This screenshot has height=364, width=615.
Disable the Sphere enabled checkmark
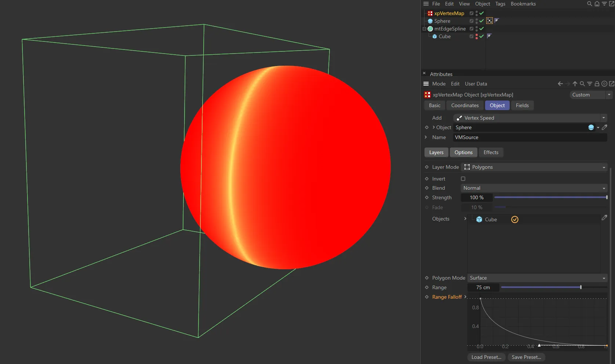point(481,21)
